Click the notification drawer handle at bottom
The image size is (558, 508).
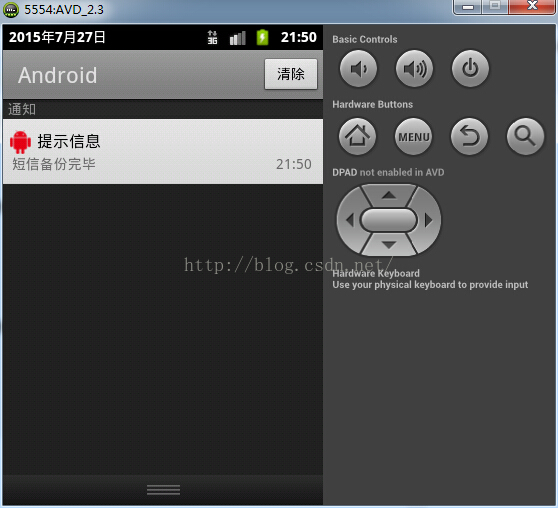tap(163, 490)
